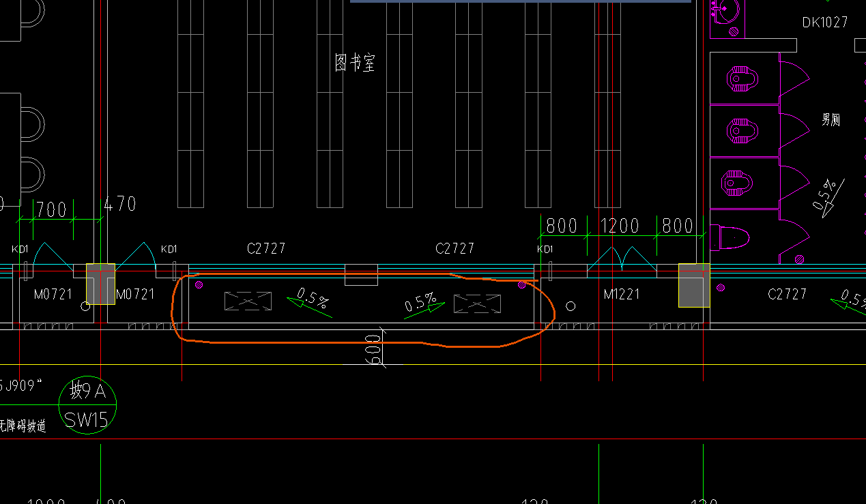The image size is (866, 504).
Task: Select the magenta floor drain right of crossed rectangles
Action: (522, 284)
